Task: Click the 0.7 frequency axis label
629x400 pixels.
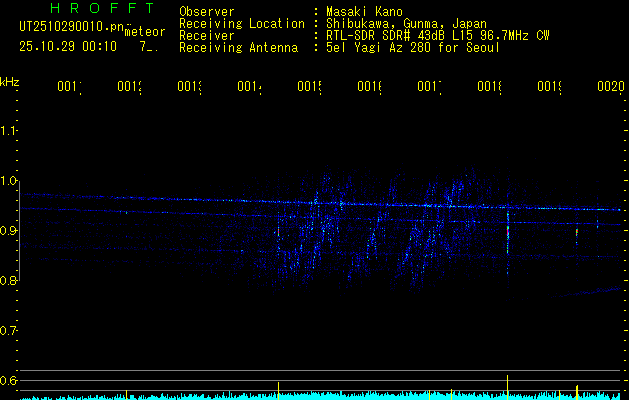Action: (x=10, y=330)
